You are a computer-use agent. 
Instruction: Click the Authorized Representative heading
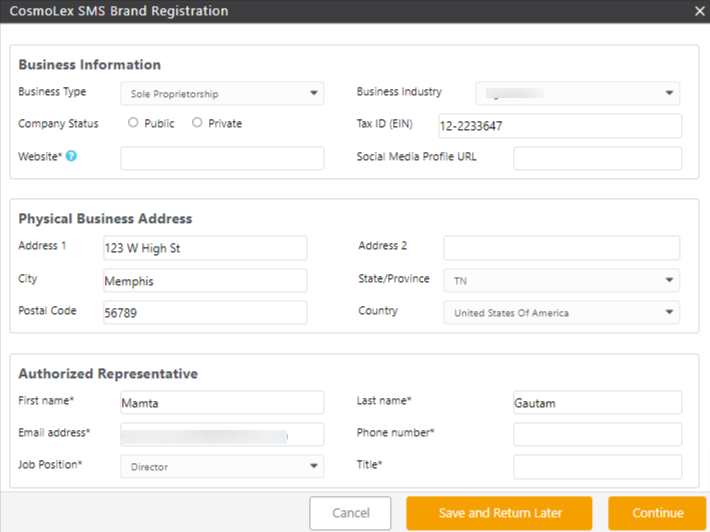pos(108,374)
